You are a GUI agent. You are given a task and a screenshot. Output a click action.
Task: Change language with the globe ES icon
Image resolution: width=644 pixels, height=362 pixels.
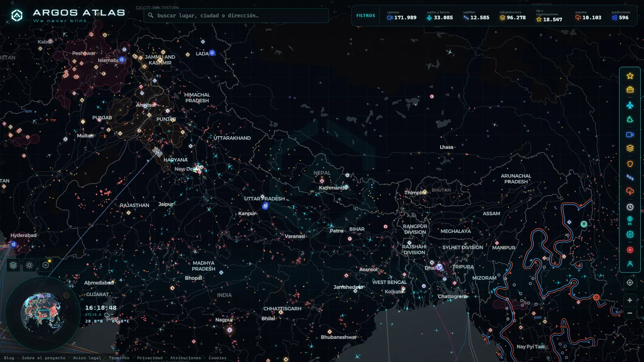(630, 220)
